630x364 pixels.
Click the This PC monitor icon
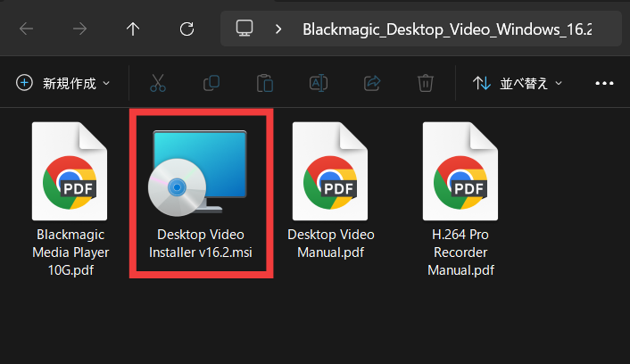pyautogui.click(x=245, y=29)
